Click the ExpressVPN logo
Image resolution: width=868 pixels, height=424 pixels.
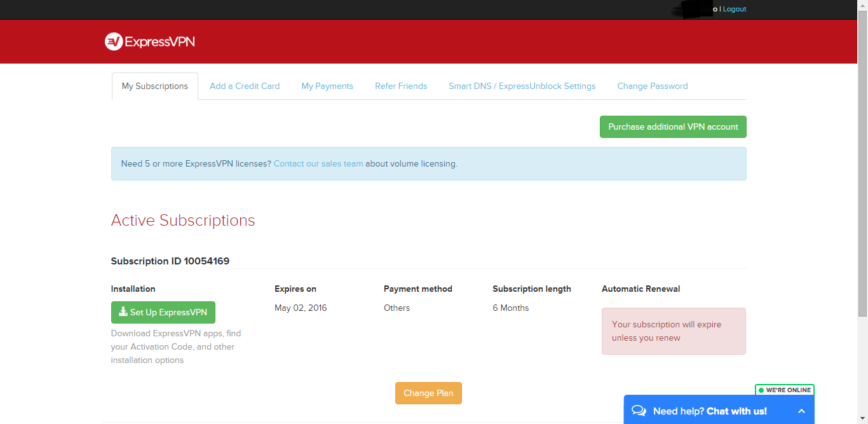click(x=150, y=42)
